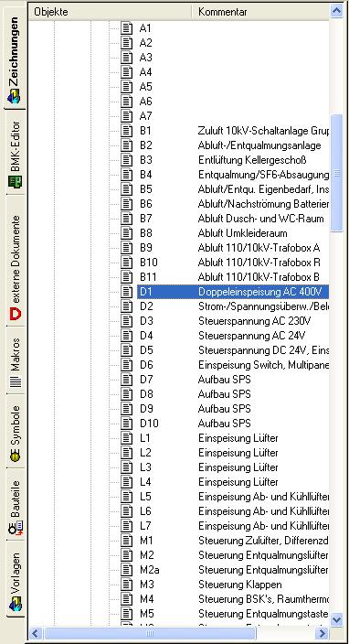This screenshot has height=644, width=349.
Task: Select tree item B2
Action: pyautogui.click(x=145, y=145)
